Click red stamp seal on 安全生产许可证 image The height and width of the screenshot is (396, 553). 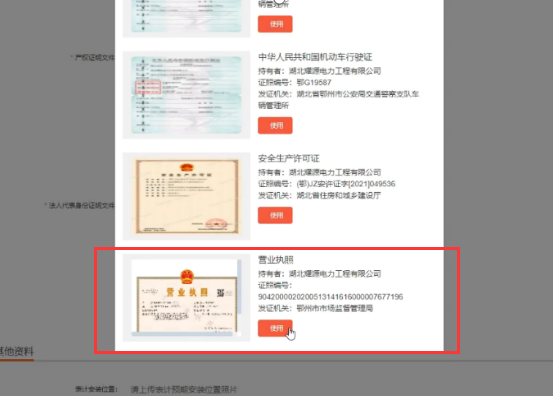point(217,224)
